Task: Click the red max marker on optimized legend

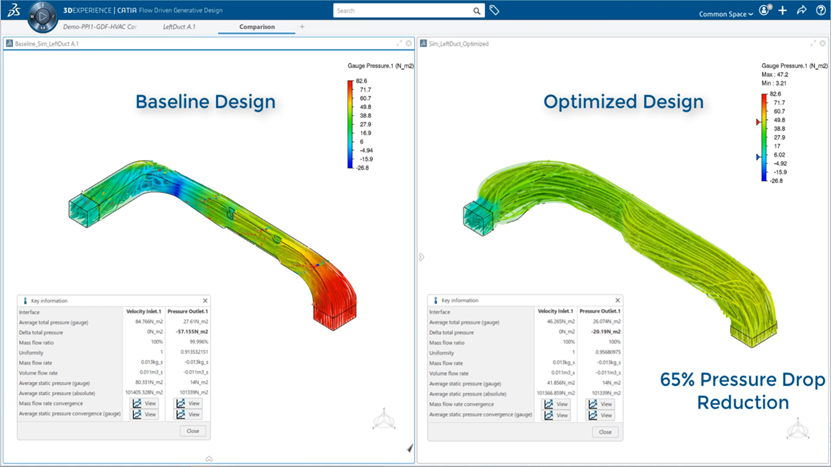Action: [758, 122]
